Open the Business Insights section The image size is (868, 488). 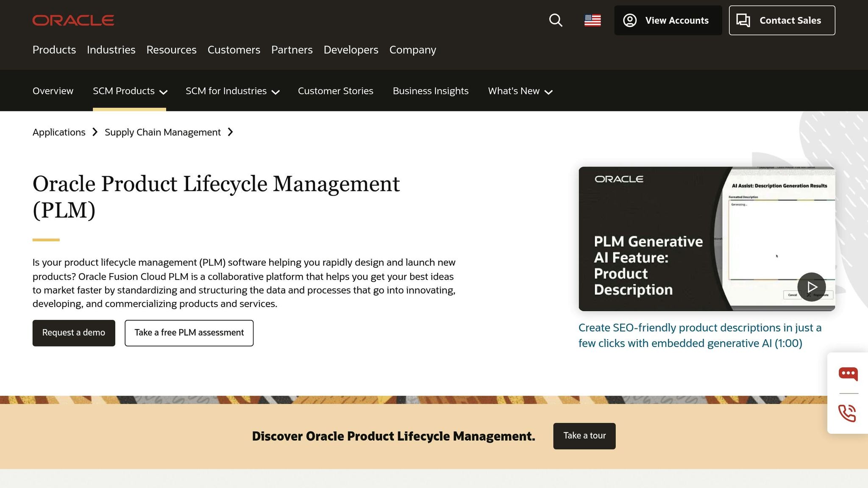click(x=430, y=91)
